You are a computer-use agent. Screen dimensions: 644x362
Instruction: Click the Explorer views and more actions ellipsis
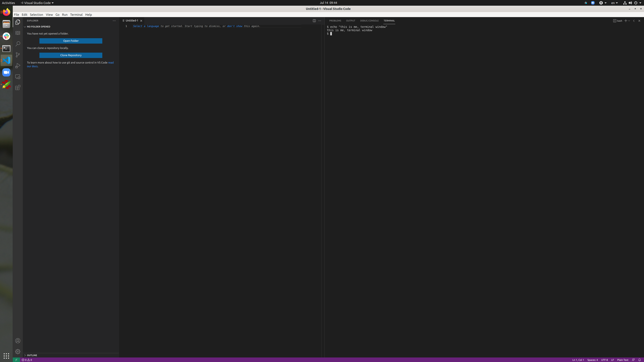(x=114, y=21)
